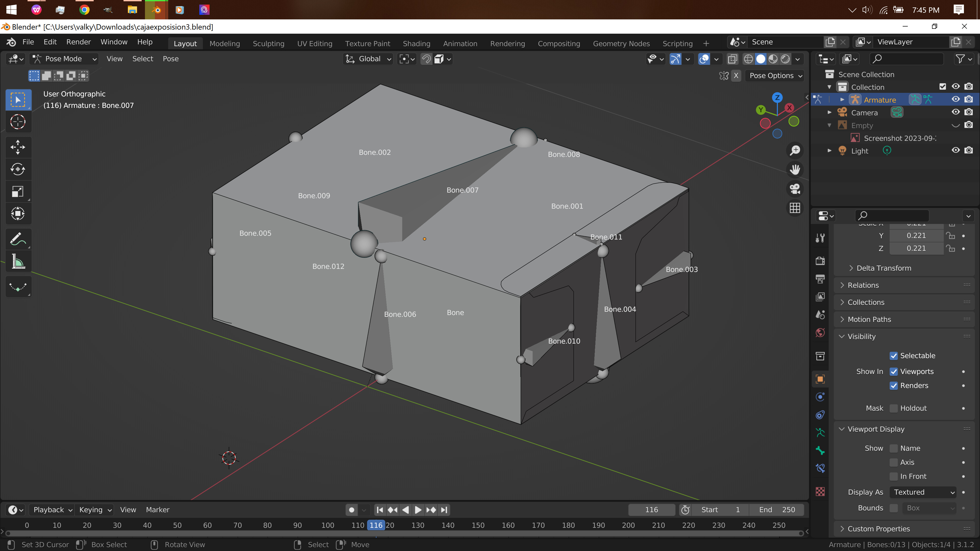Open the File menu
The height and width of the screenshot is (551, 980).
tap(28, 42)
